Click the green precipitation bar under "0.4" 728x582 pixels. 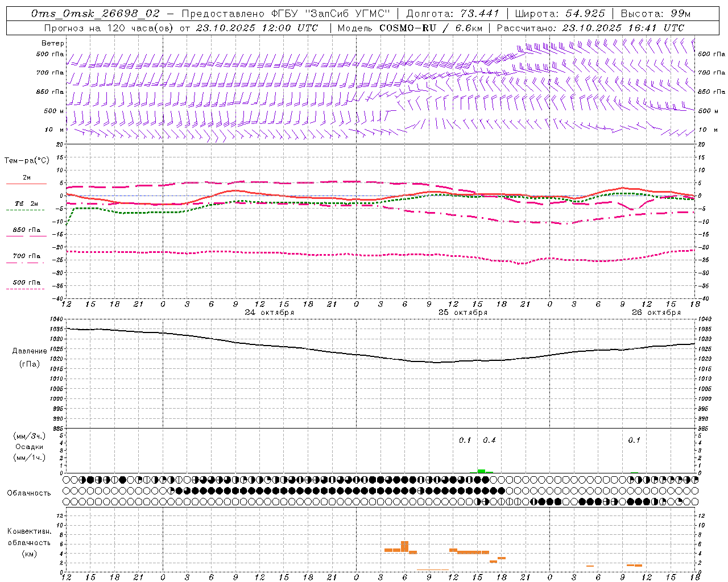coord(481,471)
